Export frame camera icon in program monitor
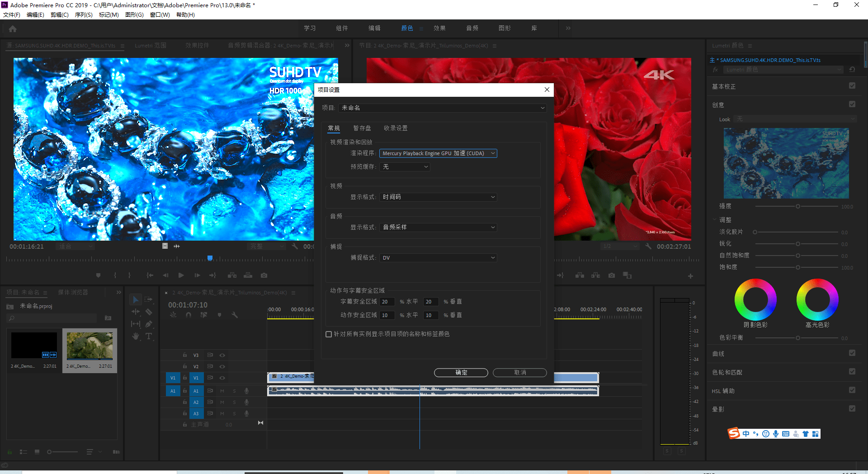The height and width of the screenshot is (474, 868). coord(612,275)
